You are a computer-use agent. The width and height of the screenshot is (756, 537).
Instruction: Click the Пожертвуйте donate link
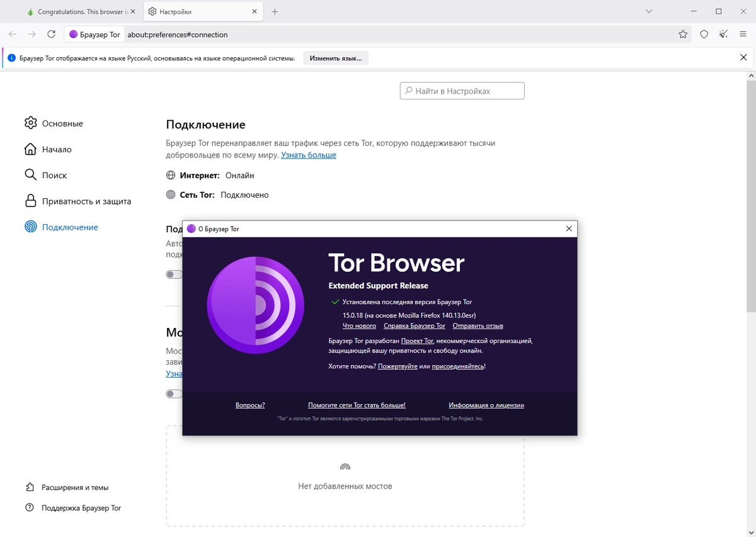398,366
